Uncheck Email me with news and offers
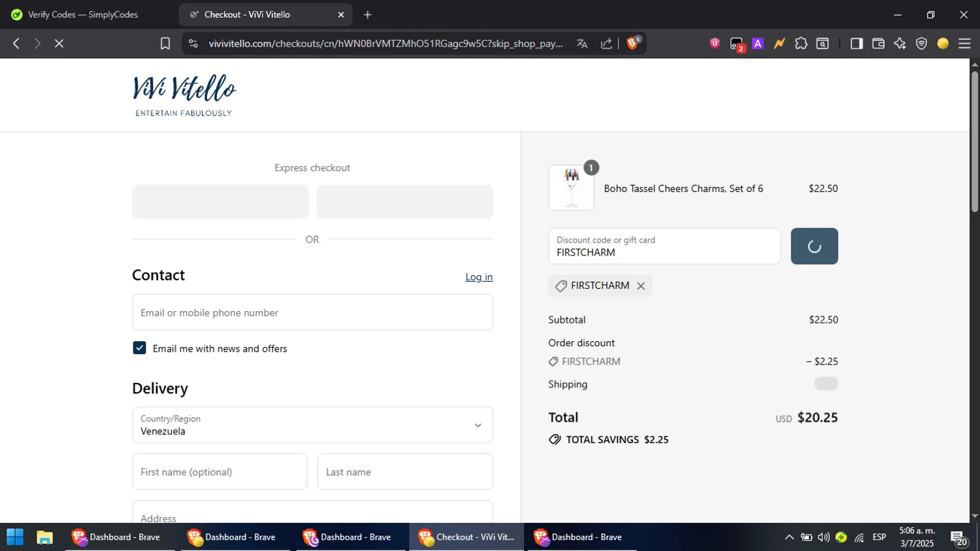980x551 pixels. [x=139, y=348]
